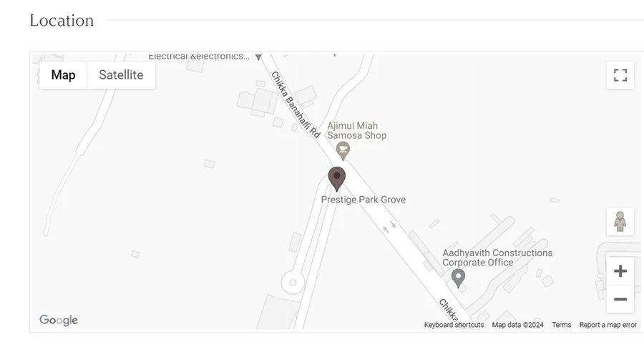Zoom out with the minus button
The image size is (644, 347).
620,299
